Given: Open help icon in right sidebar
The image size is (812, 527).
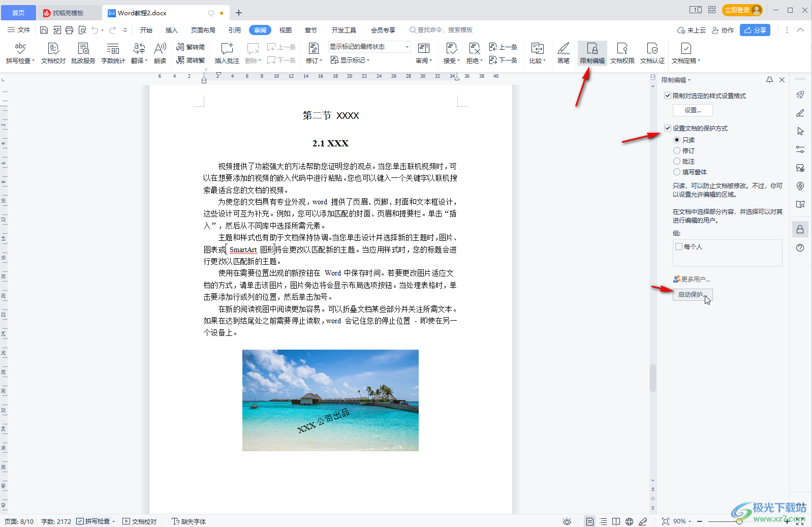Looking at the screenshot, I should pos(800,248).
